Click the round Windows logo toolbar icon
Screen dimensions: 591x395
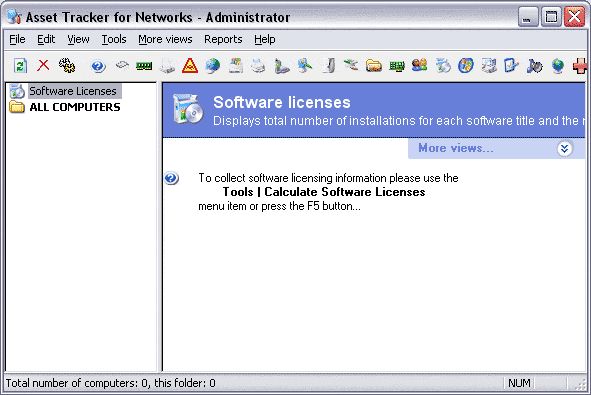point(465,66)
